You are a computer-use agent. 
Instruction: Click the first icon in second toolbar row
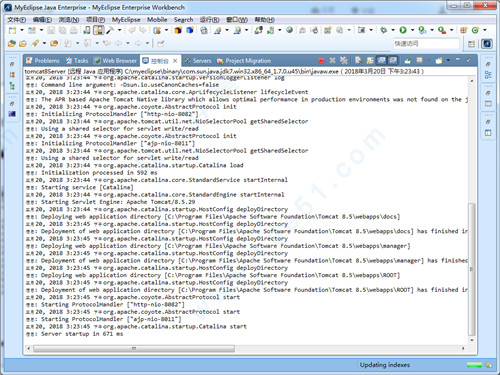(x=12, y=43)
